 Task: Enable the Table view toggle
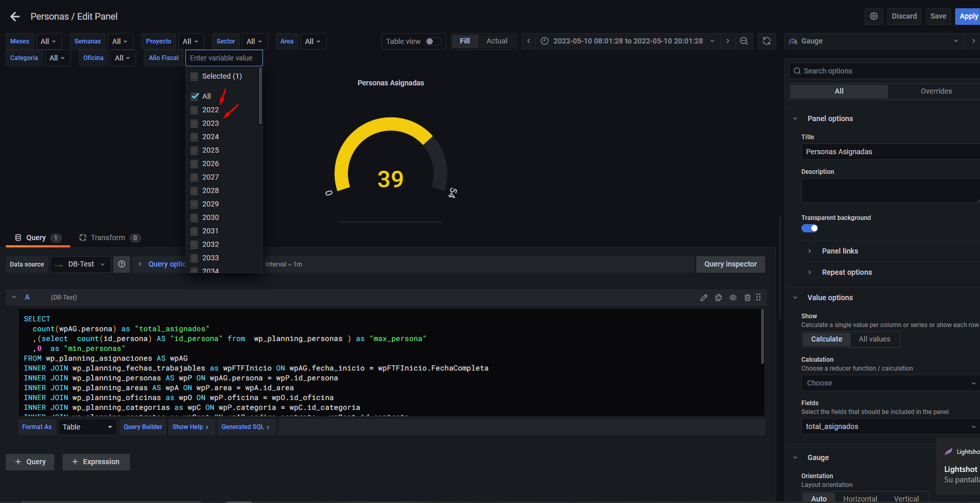[x=433, y=41]
